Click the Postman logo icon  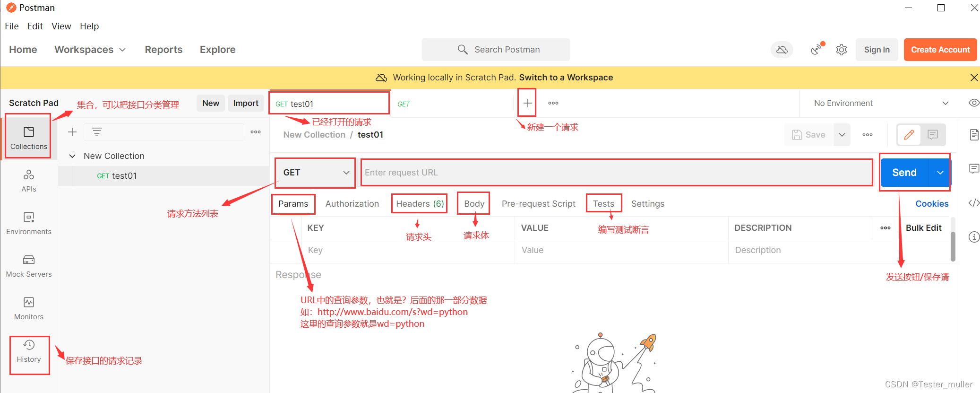[11, 8]
